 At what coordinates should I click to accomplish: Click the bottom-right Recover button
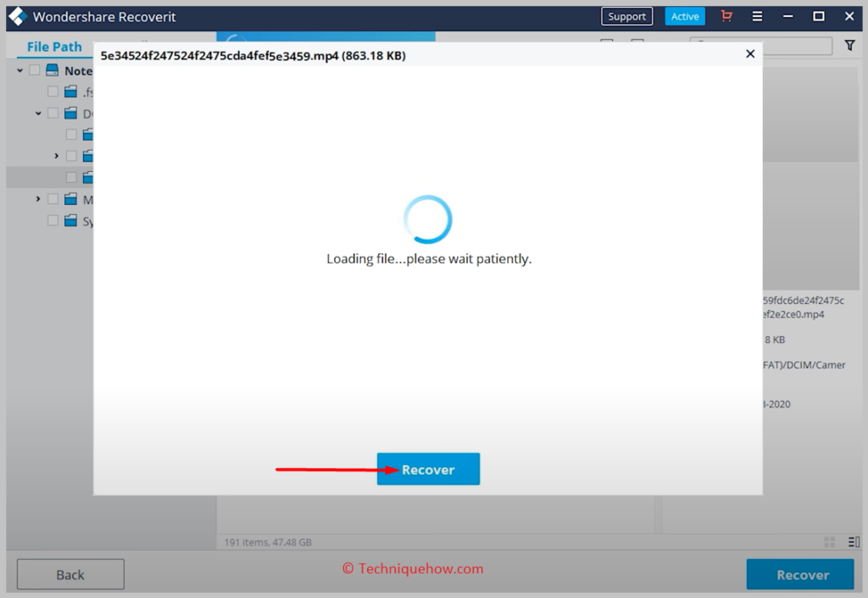(800, 574)
